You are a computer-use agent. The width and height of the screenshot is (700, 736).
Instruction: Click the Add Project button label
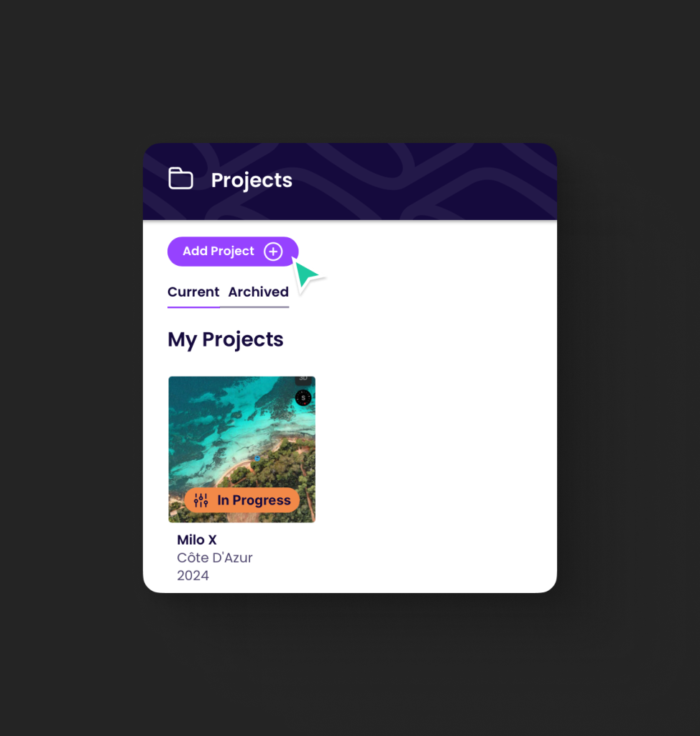click(218, 251)
